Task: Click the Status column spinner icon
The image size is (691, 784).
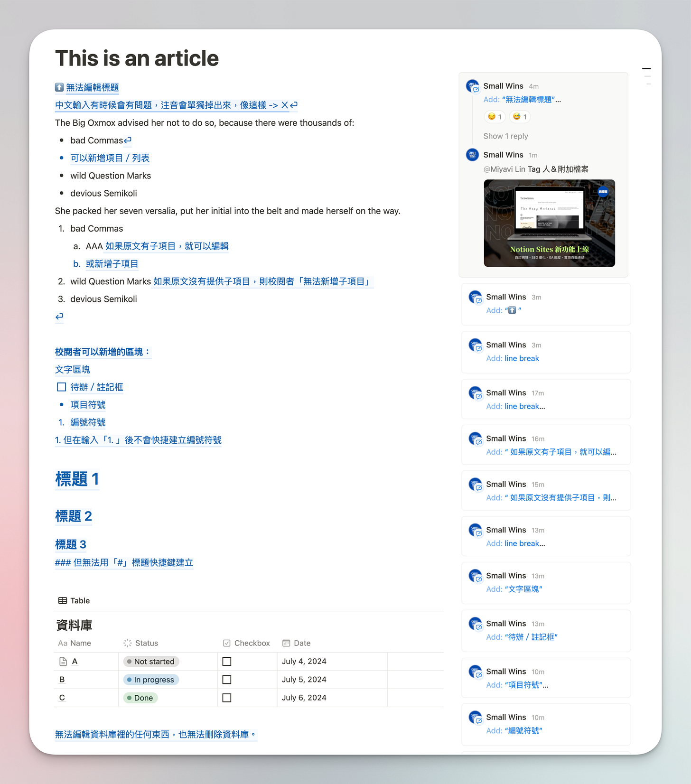Action: pyautogui.click(x=128, y=643)
